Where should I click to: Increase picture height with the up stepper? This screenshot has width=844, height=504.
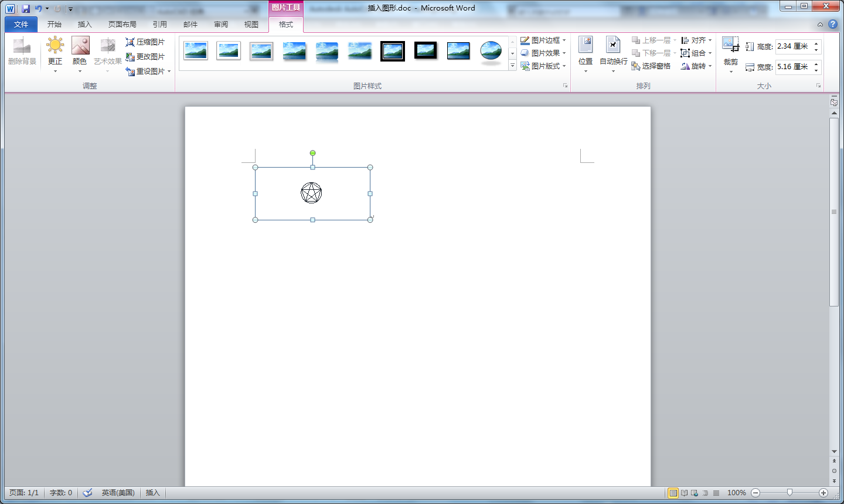816,43
